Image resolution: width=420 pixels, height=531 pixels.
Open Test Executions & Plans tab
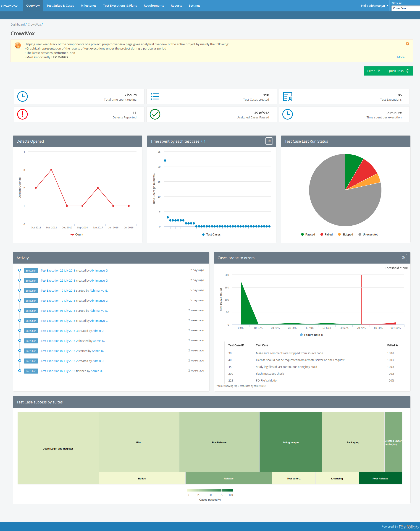point(120,6)
